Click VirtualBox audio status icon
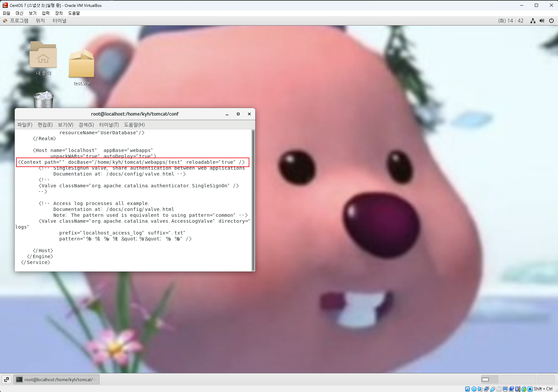Viewport: 558px width, 392px height. (x=480, y=389)
